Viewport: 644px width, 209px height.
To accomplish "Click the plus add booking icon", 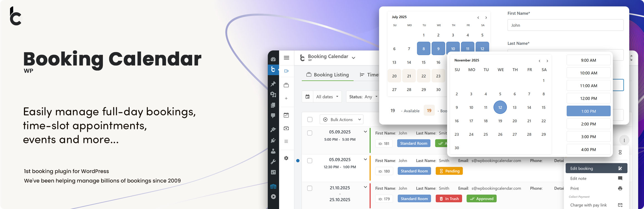I will point(286,98).
